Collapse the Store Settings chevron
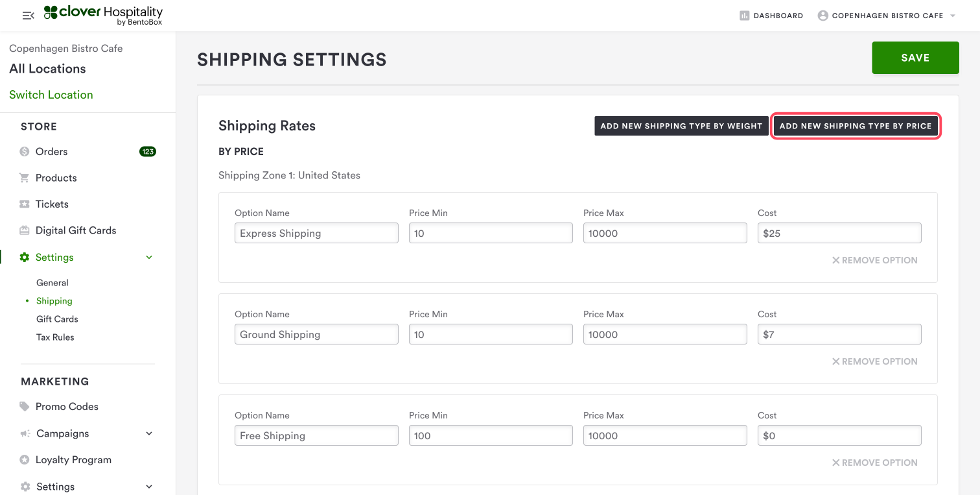Viewport: 980px width, 495px height. click(x=149, y=258)
